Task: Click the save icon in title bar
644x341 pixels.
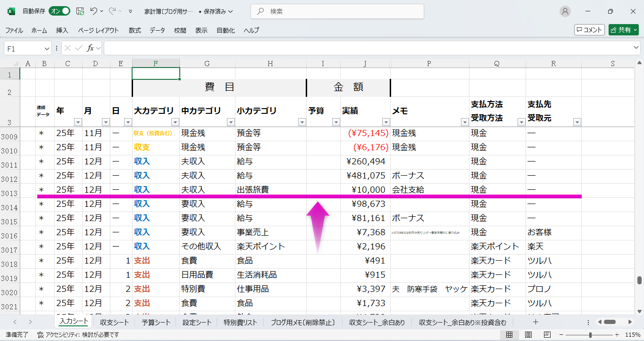Action: click(x=80, y=11)
